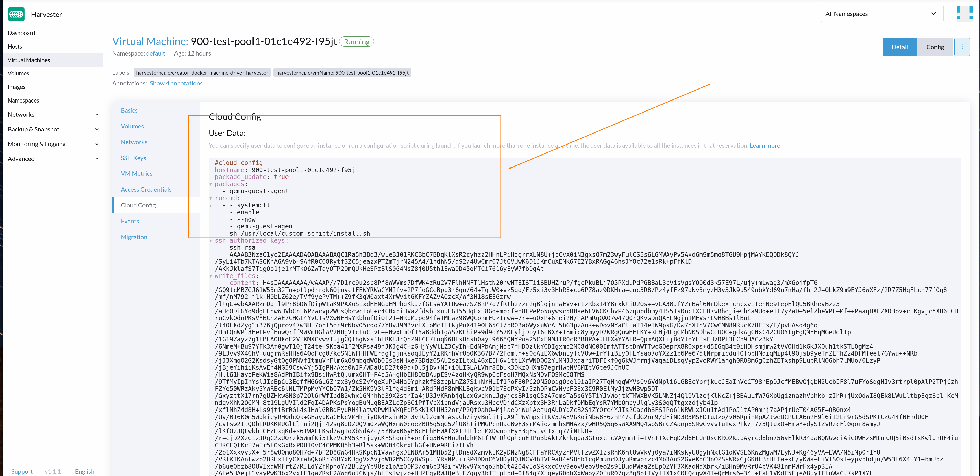Collapse the packages section in user data
The width and height of the screenshot is (980, 476).
(x=211, y=184)
